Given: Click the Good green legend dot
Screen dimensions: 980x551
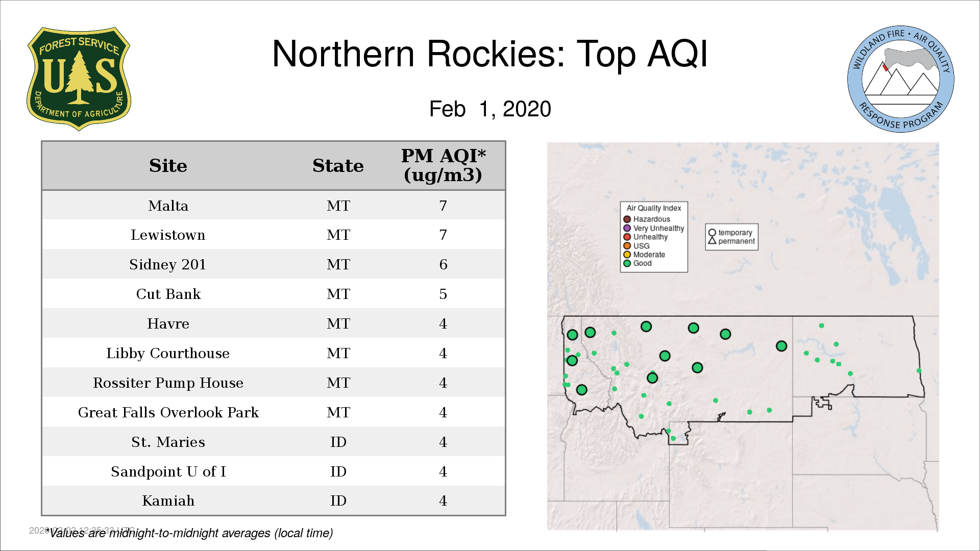Looking at the screenshot, I should tap(627, 263).
